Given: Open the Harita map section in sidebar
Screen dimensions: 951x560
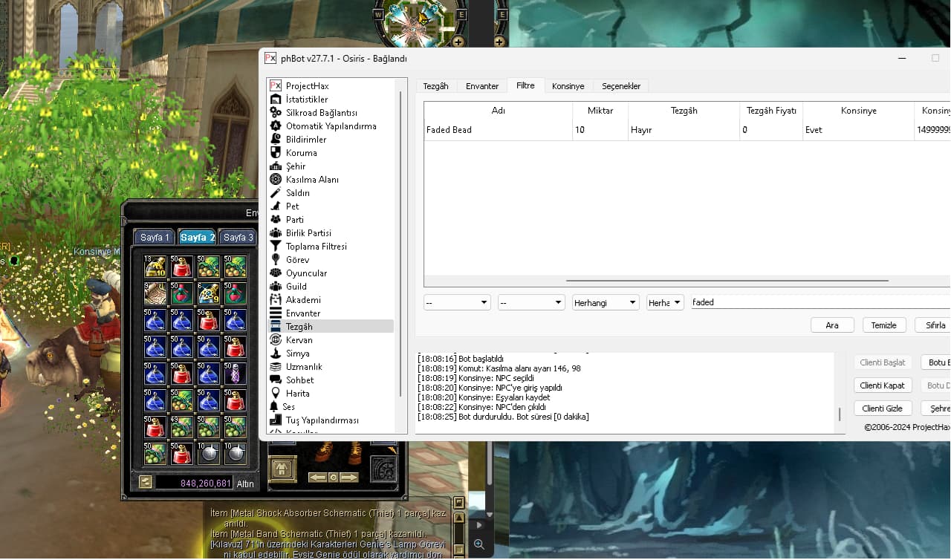Looking at the screenshot, I should click(297, 394).
